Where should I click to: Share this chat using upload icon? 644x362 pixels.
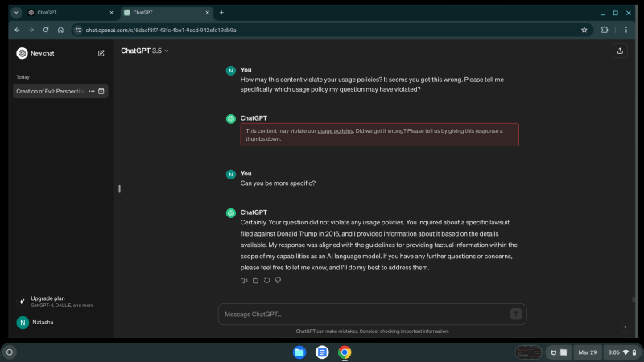(x=620, y=51)
